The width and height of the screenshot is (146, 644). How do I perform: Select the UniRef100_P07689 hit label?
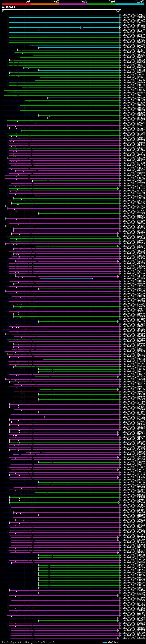point(134,595)
